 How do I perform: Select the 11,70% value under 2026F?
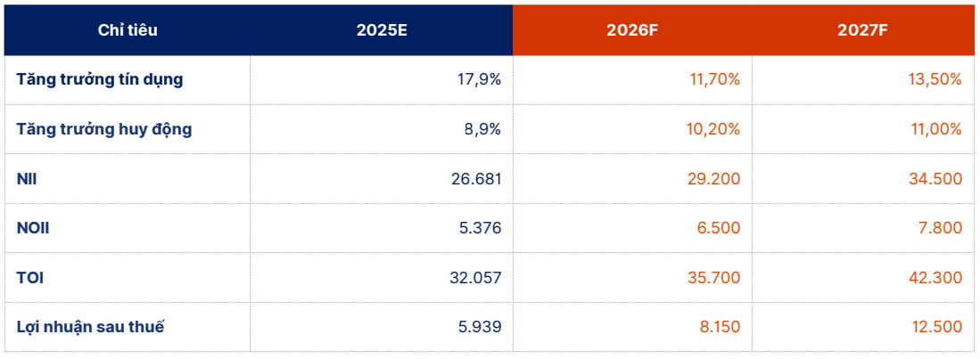[x=714, y=79]
